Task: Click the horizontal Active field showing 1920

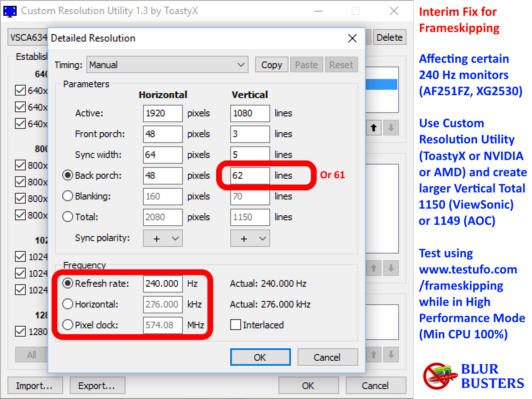Action: [163, 113]
